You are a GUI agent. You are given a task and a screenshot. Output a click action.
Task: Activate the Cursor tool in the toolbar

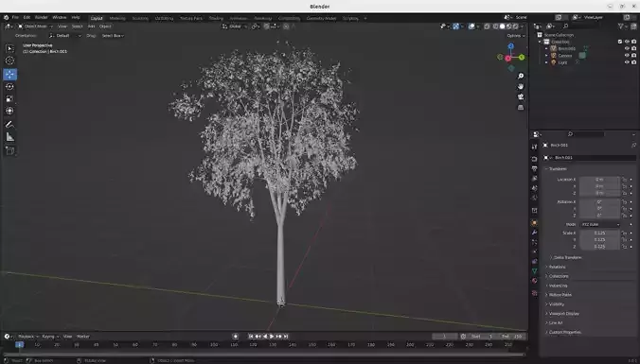9,61
